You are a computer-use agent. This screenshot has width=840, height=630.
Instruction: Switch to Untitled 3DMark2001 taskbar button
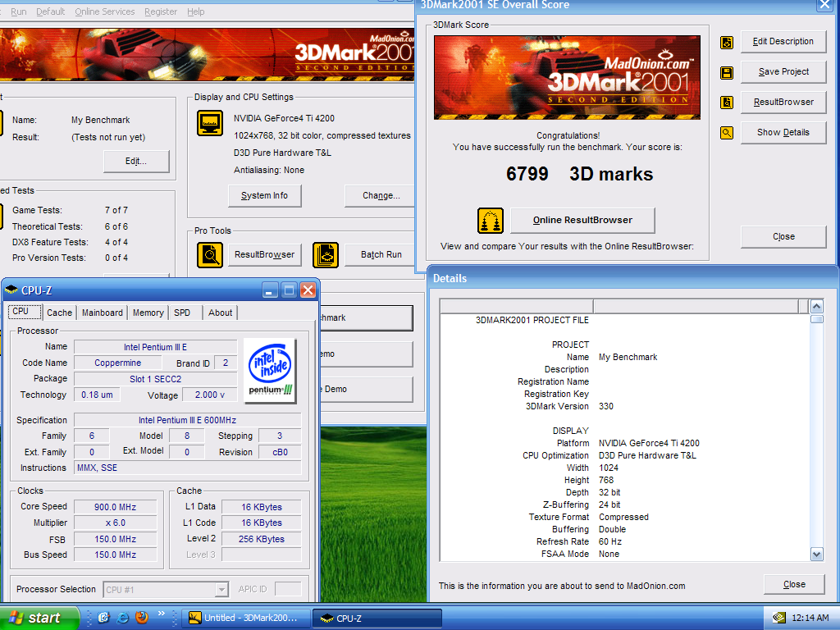[x=247, y=618]
